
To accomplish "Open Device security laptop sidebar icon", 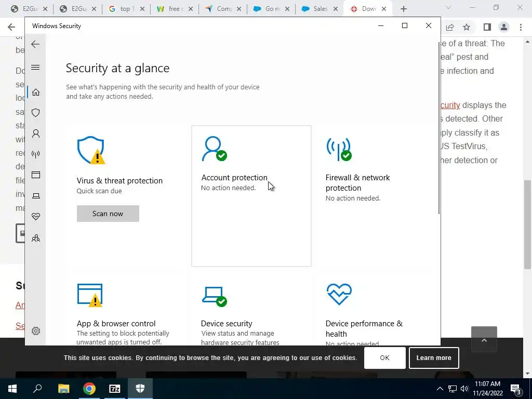I will click(x=36, y=196).
